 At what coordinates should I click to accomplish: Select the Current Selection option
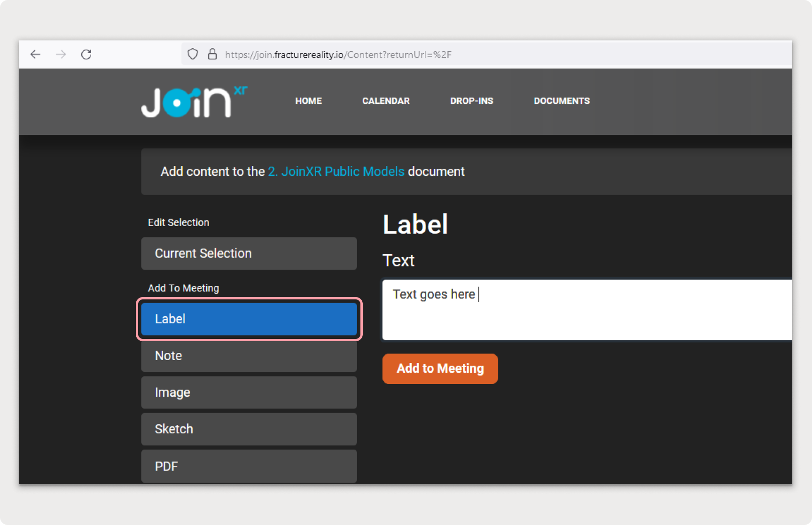click(249, 253)
